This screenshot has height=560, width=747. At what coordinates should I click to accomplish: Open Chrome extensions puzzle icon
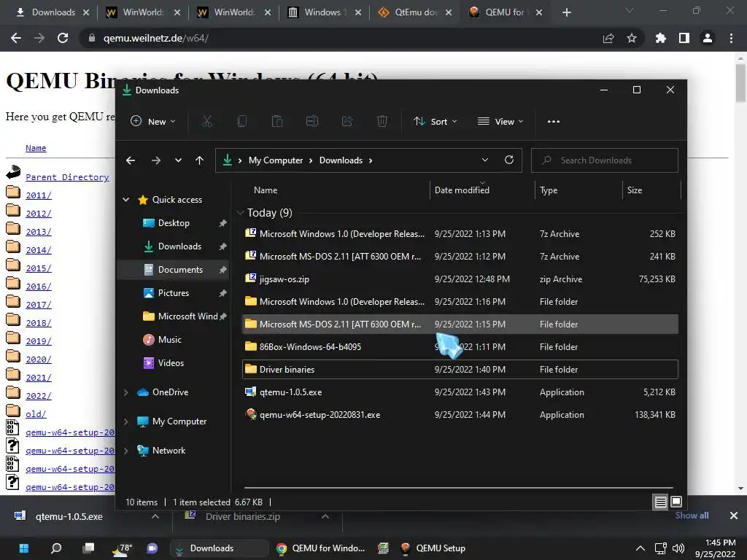[x=660, y=38]
